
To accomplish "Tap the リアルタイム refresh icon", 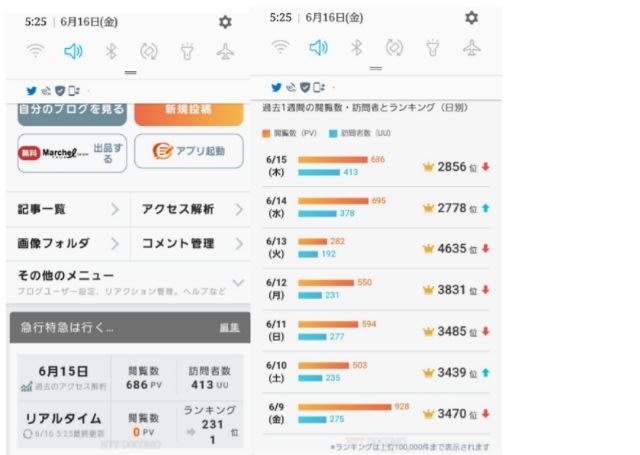I will 26,434.
